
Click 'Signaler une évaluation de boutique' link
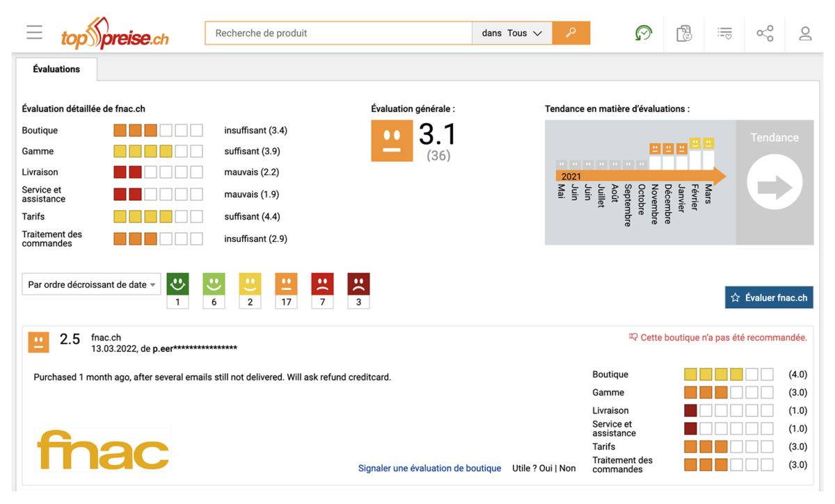pyautogui.click(x=429, y=469)
